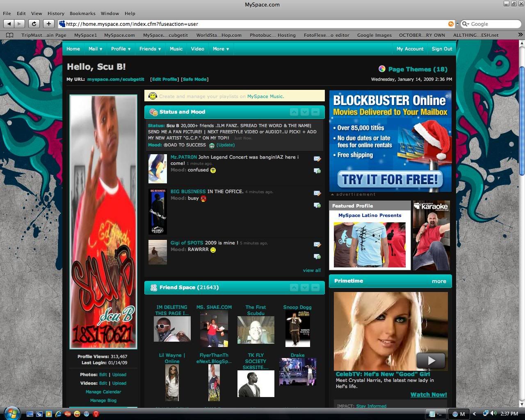This screenshot has width=525, height=420.
Task: Expand the Profile dropdown in MySpace navigation
Action: coord(121,49)
